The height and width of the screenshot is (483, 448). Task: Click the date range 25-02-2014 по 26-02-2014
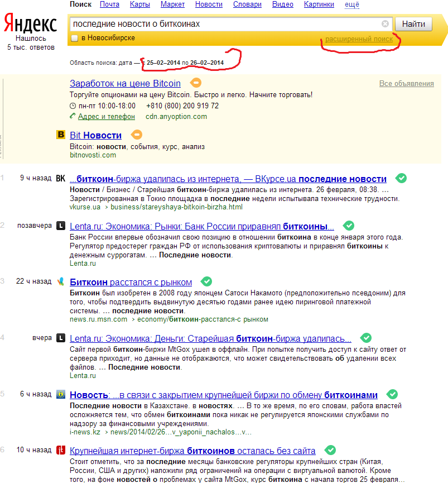click(185, 63)
